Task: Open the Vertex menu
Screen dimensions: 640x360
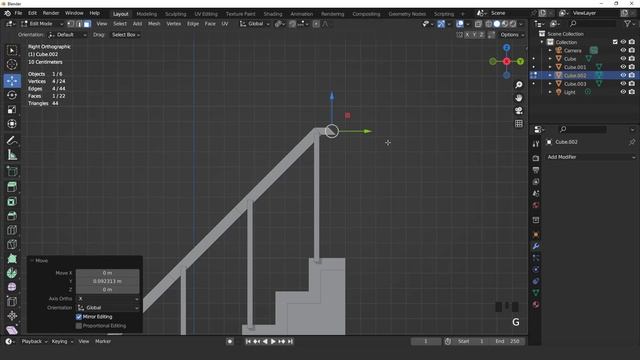Action: [173, 24]
